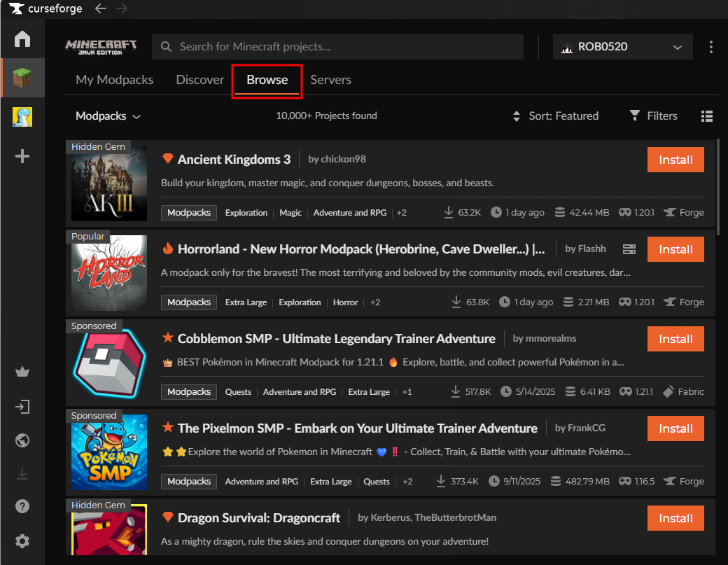
Task: Install Dragon Survival: Dragoncraft
Action: 675,518
